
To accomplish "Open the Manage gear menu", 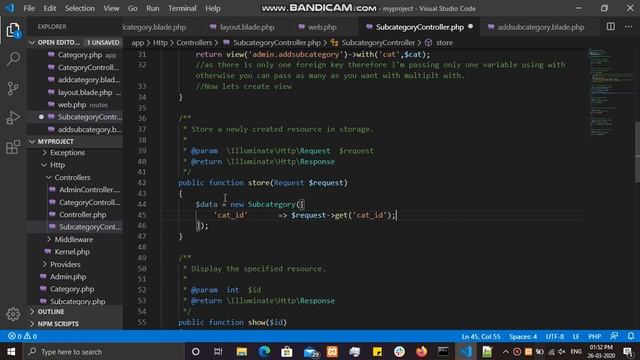I will pos(13,314).
